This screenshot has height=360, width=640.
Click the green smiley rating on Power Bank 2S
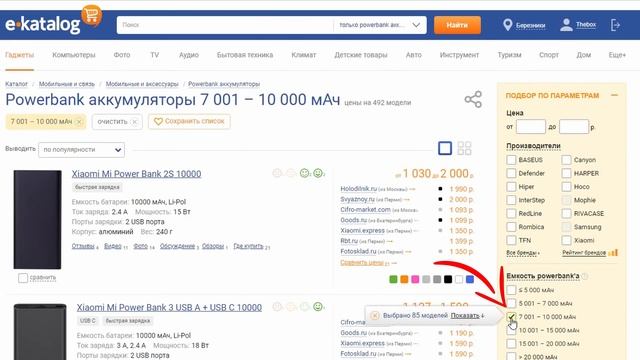pyautogui.click(x=318, y=173)
